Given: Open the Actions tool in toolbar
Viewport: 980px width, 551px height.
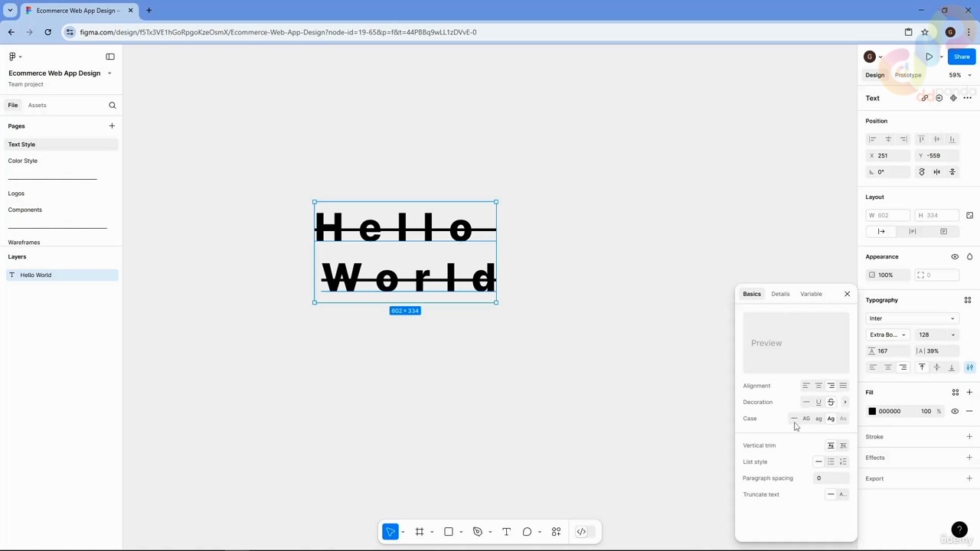Looking at the screenshot, I should (557, 532).
